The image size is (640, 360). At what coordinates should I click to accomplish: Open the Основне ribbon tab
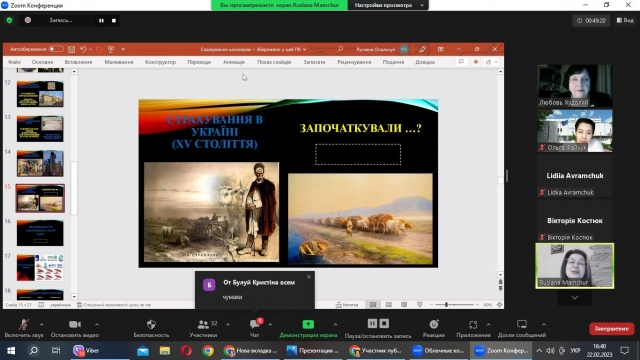click(42, 62)
